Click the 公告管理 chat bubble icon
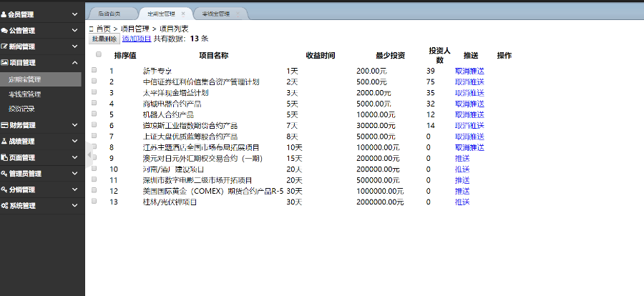The width and height of the screenshot is (644, 296). click(x=4, y=31)
